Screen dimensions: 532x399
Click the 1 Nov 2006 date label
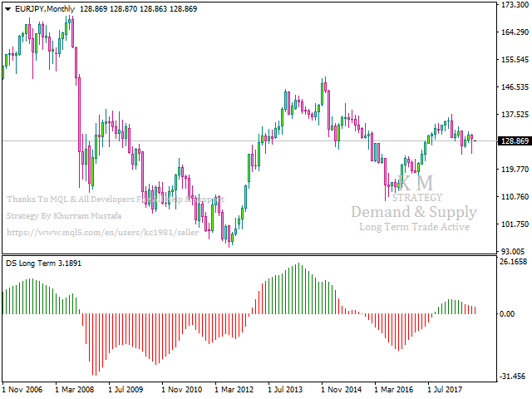(22, 389)
